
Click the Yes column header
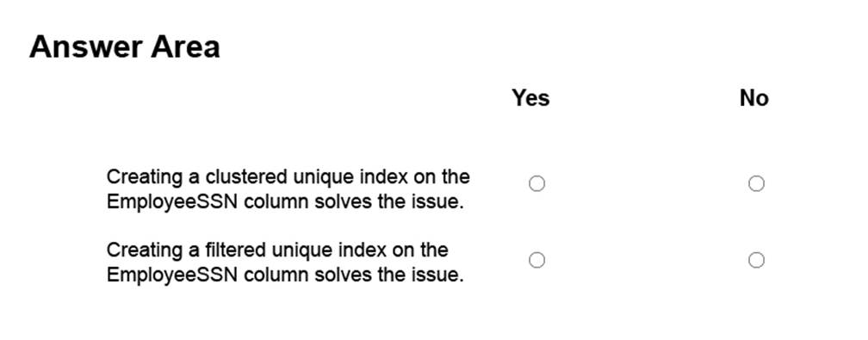pyautogui.click(x=530, y=98)
